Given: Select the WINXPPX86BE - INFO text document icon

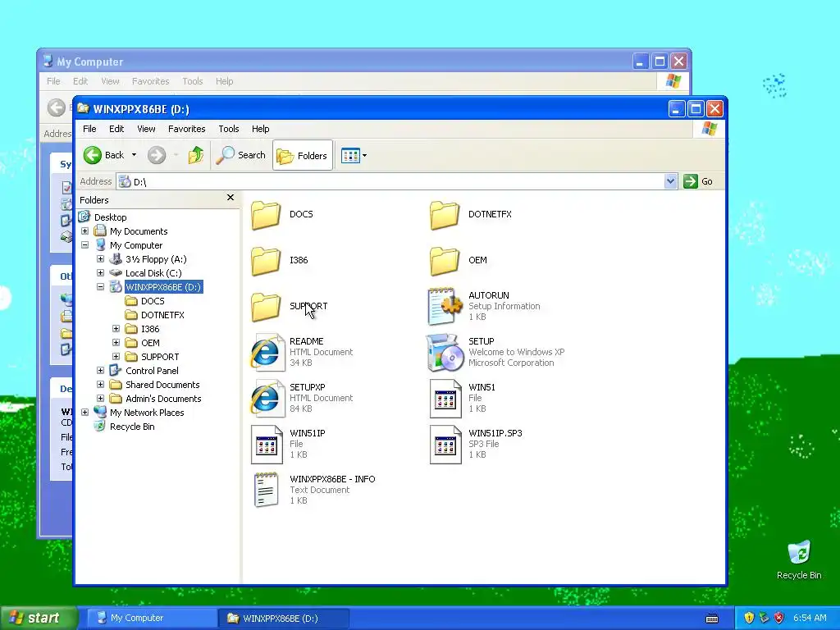Looking at the screenshot, I should tap(267, 490).
